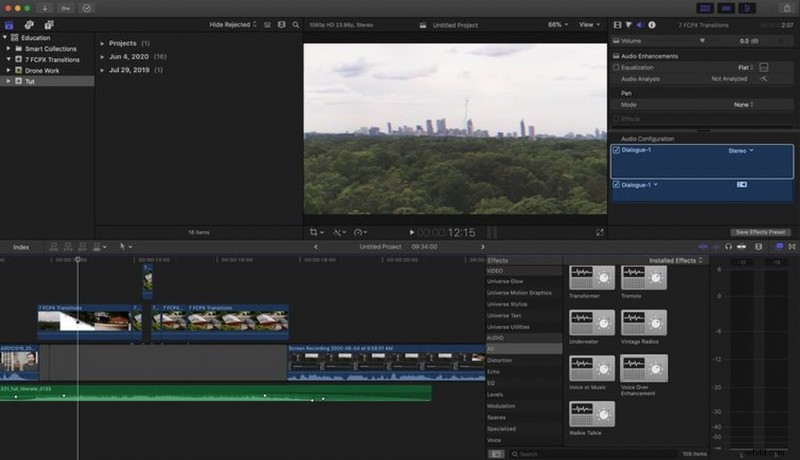Show or hide the Inspector layout button
Image resolution: width=800 pixels, height=460 pixels.
[x=747, y=8]
